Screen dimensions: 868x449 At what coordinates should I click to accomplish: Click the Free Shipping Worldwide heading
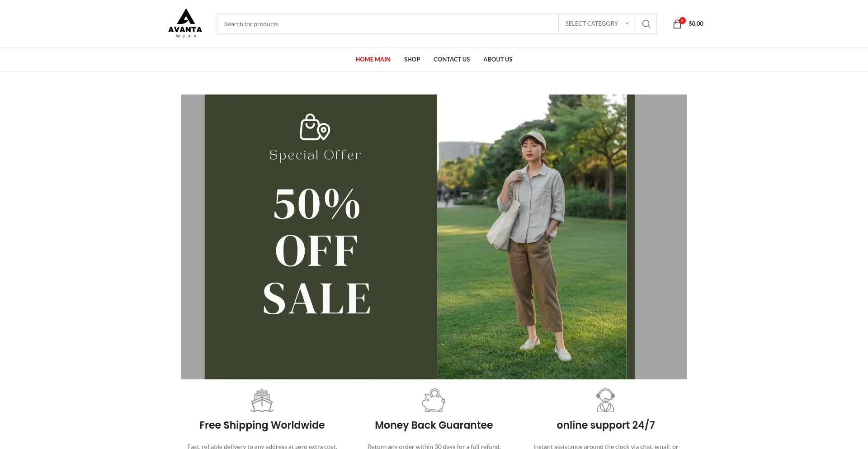point(262,425)
